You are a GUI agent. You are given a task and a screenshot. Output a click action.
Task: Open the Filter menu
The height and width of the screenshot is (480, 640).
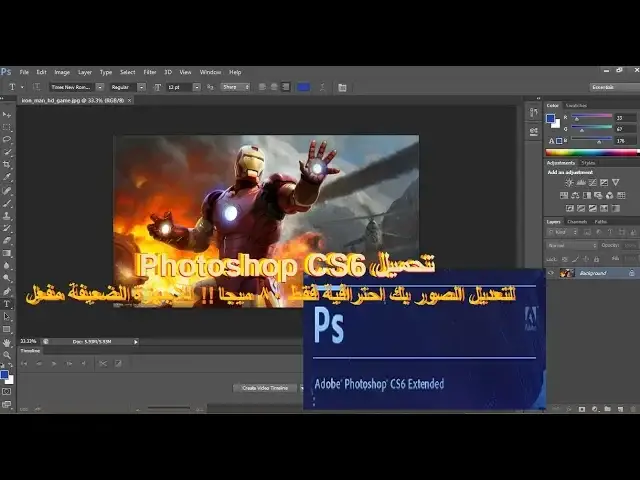150,72
